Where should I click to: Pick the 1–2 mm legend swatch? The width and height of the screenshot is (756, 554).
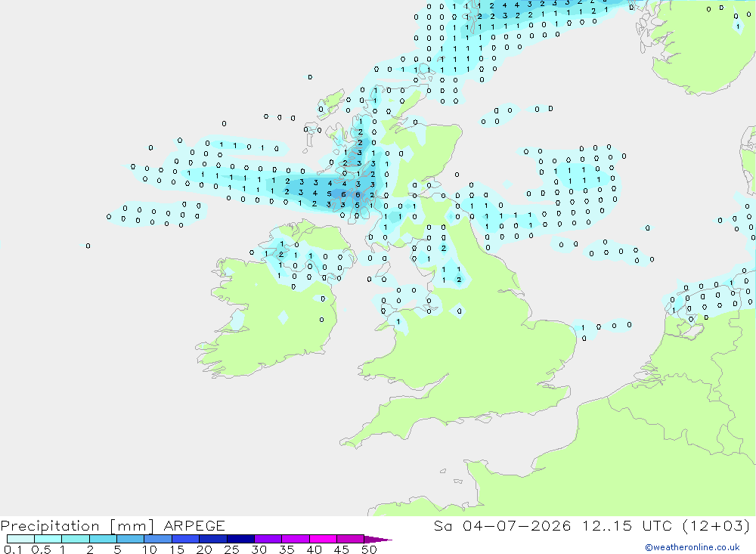76,539
